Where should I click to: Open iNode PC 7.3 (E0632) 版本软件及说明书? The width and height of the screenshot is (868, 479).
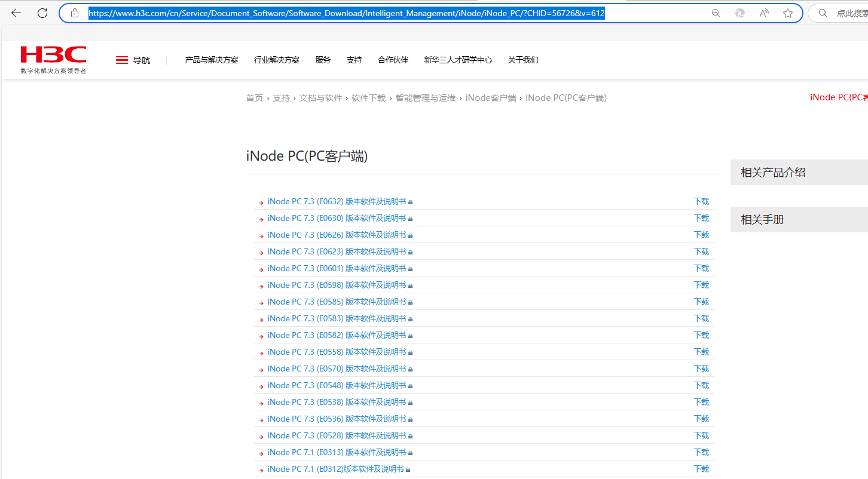337,202
